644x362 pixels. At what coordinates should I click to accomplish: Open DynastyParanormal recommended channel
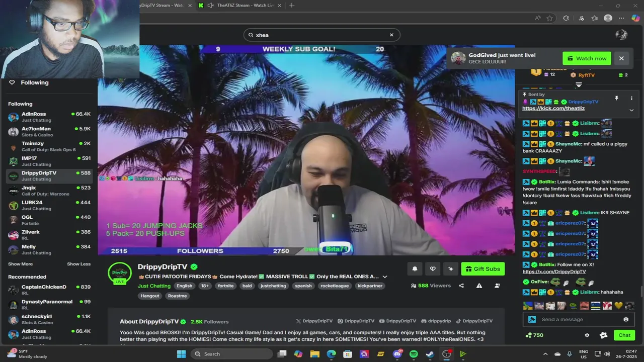[x=49, y=304]
